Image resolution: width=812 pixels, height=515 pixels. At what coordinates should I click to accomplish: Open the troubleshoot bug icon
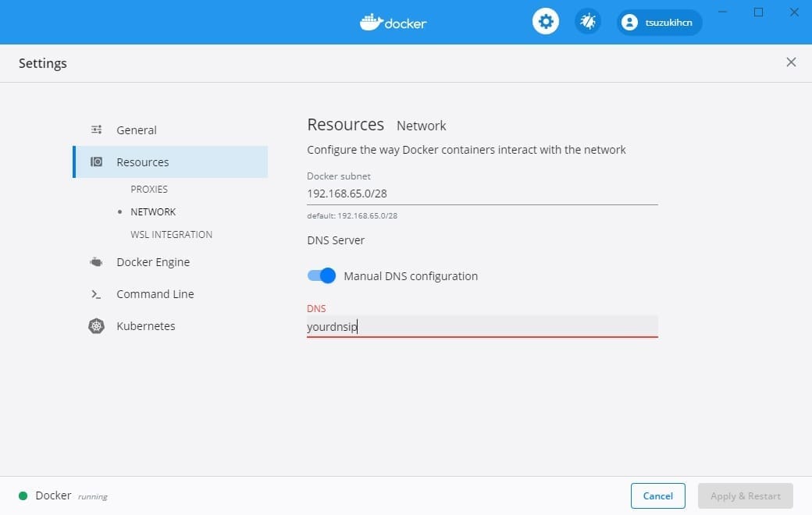click(588, 22)
